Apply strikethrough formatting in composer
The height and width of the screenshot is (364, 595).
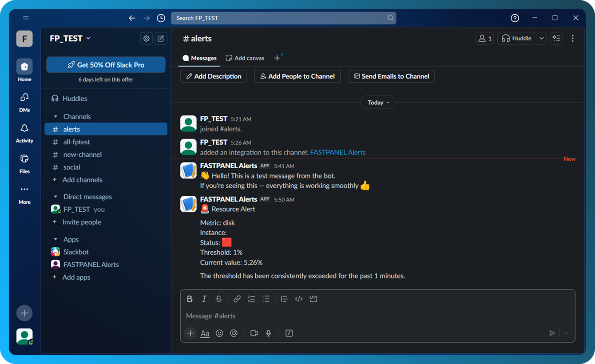[218, 299]
